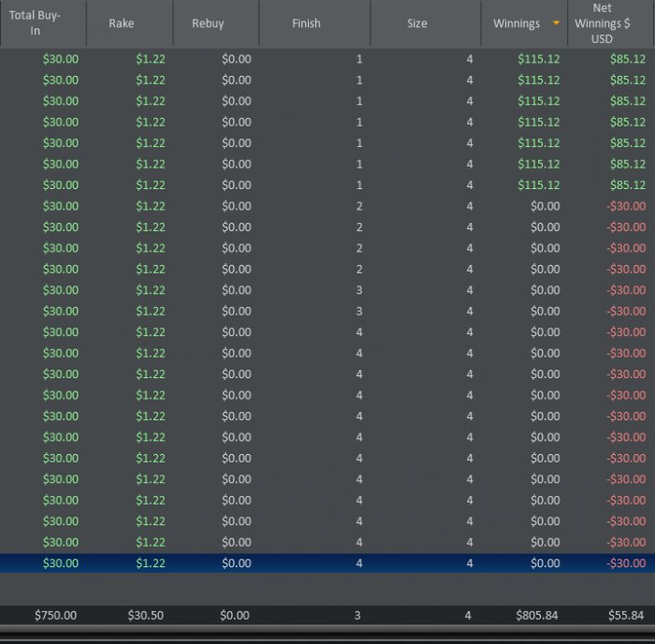Select the $750.00 total buy-in summary cell
The height and width of the screenshot is (644, 655).
pyautogui.click(x=55, y=615)
